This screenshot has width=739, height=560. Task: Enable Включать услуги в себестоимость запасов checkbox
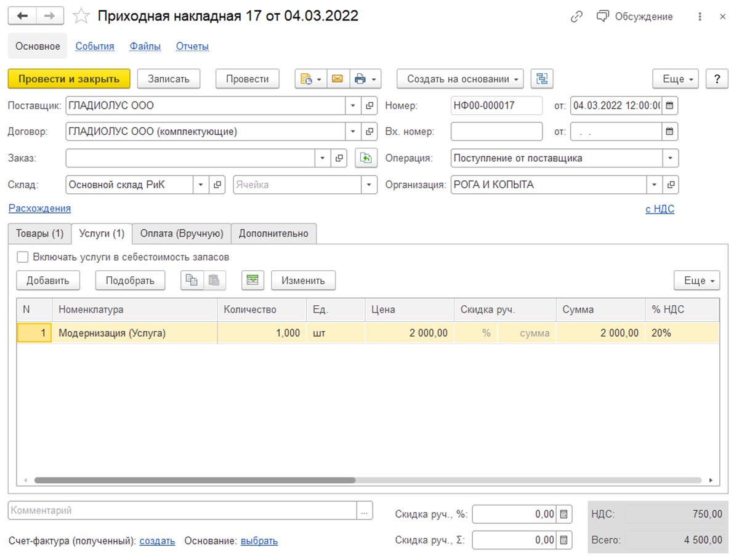[23, 257]
